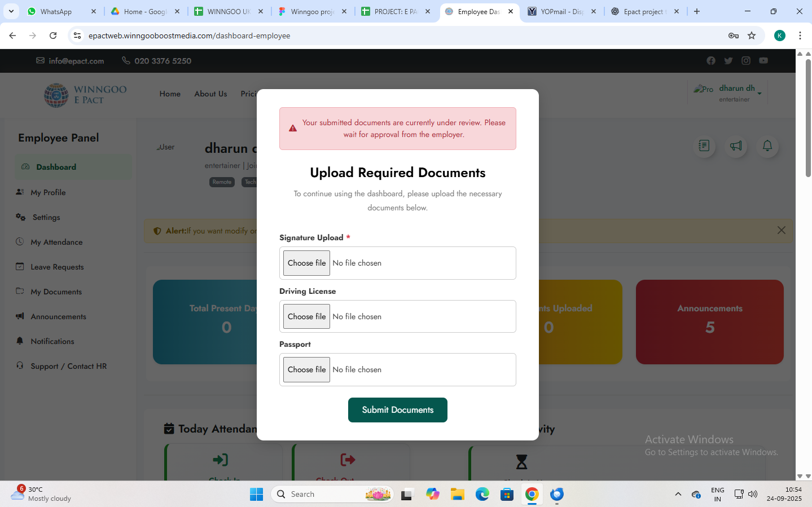
Task: Click the document list icon near the bell
Action: coord(704,146)
